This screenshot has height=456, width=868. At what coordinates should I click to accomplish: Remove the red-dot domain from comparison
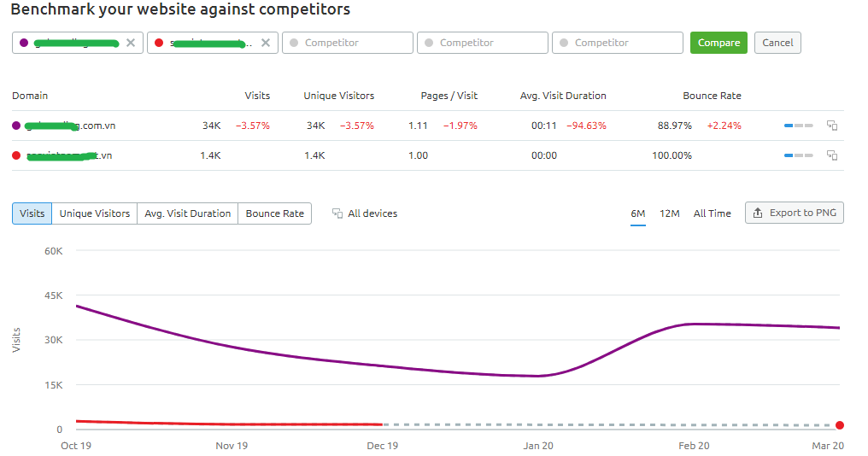[266, 43]
